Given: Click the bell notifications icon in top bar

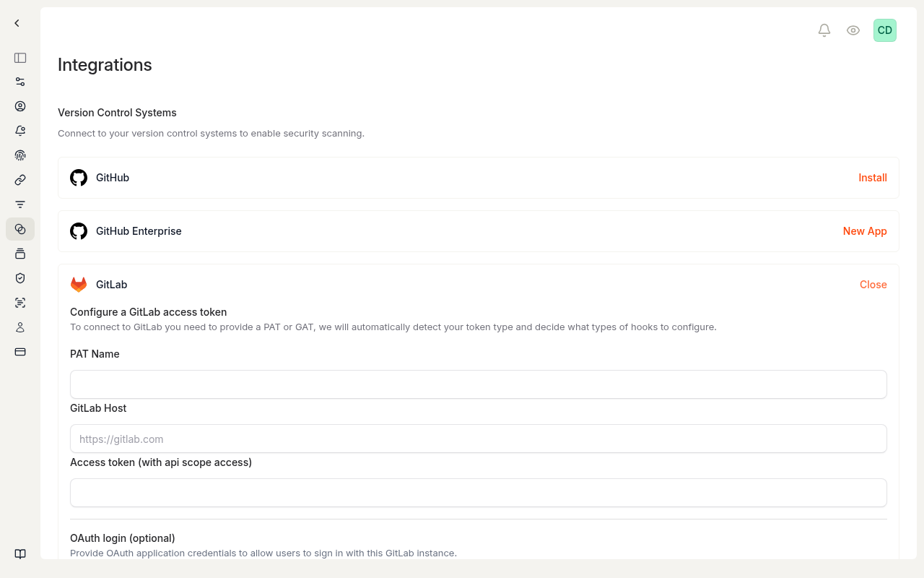Looking at the screenshot, I should point(824,30).
